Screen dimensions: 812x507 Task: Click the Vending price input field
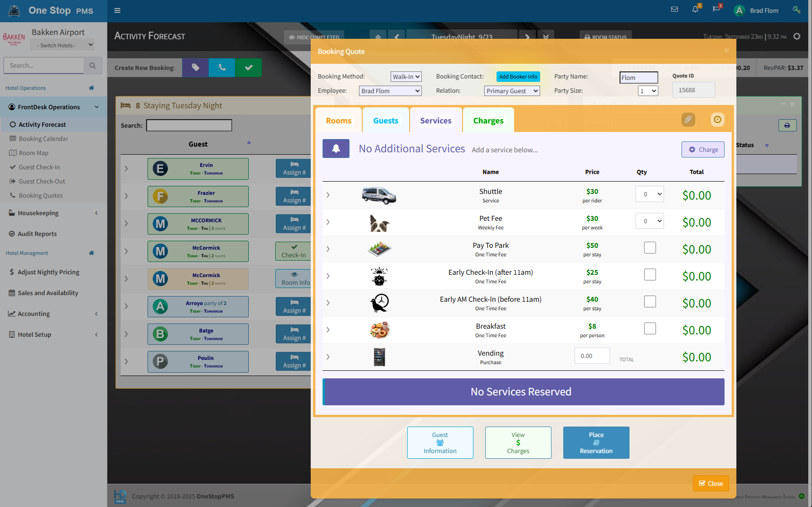(592, 356)
